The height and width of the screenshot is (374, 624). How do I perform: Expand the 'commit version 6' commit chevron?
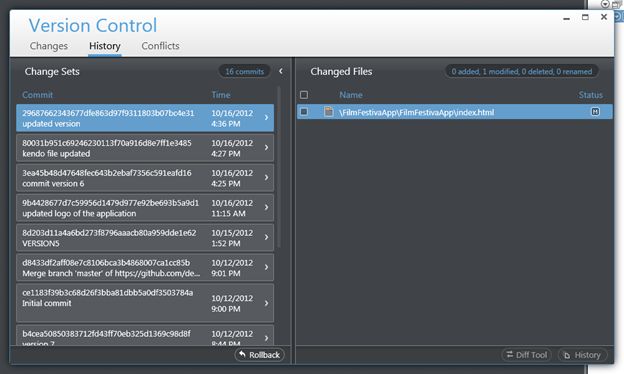pyautogui.click(x=266, y=177)
